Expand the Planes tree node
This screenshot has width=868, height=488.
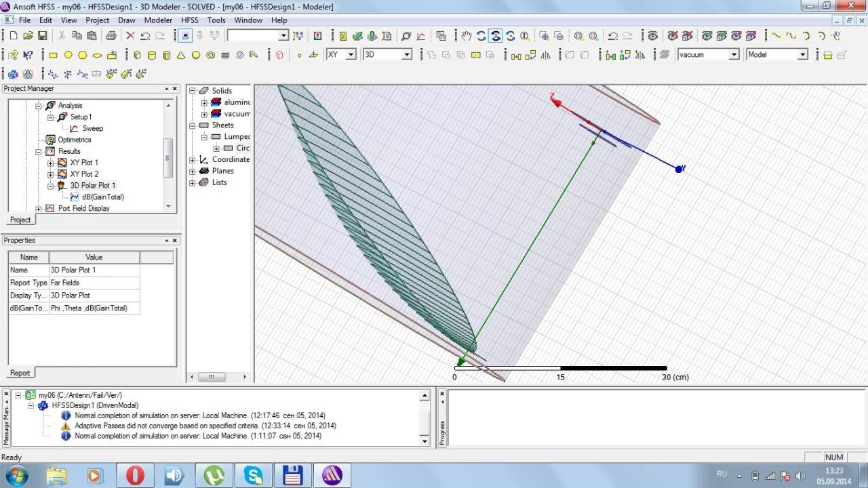tap(193, 171)
